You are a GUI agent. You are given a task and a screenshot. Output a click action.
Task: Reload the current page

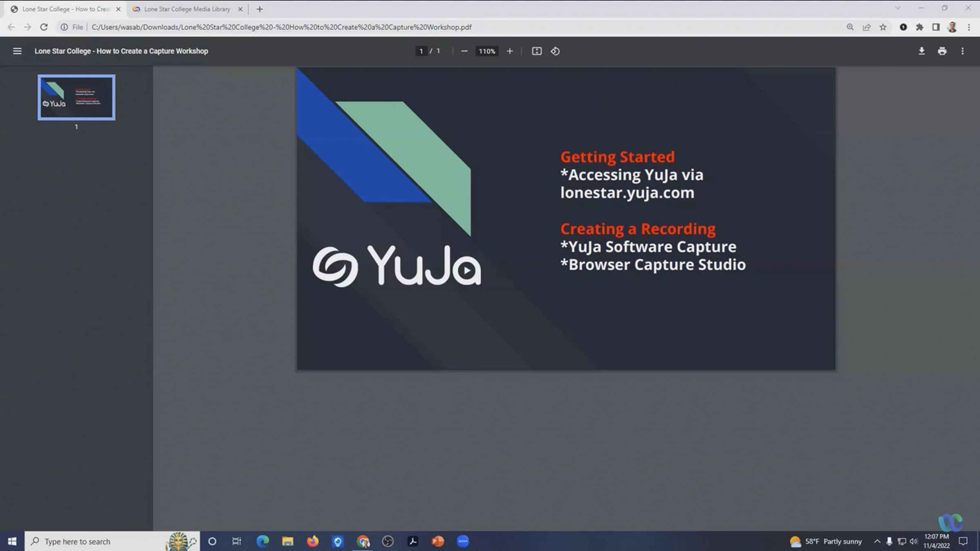pos(44,27)
